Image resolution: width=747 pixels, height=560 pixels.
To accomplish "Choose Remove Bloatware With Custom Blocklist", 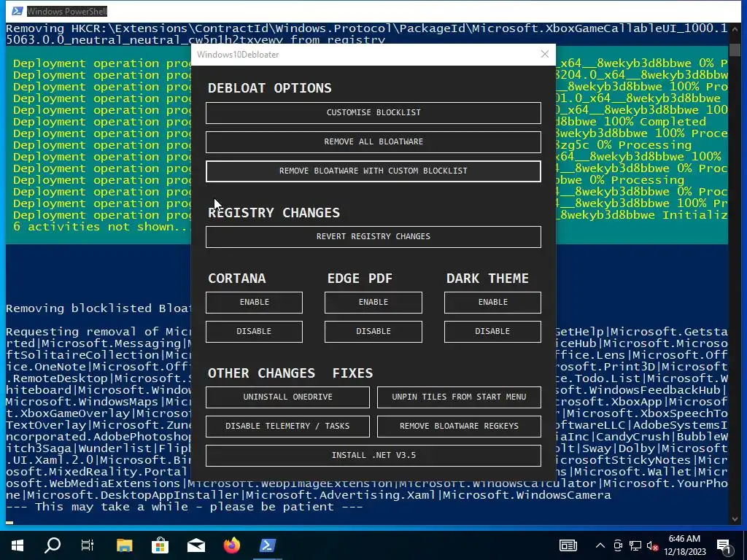I will click(373, 171).
